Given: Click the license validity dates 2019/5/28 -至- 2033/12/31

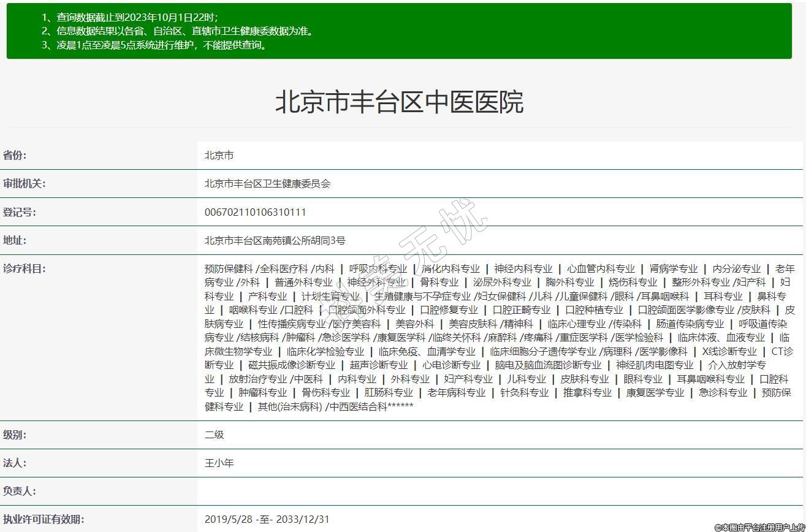Looking at the screenshot, I should pos(267,520).
